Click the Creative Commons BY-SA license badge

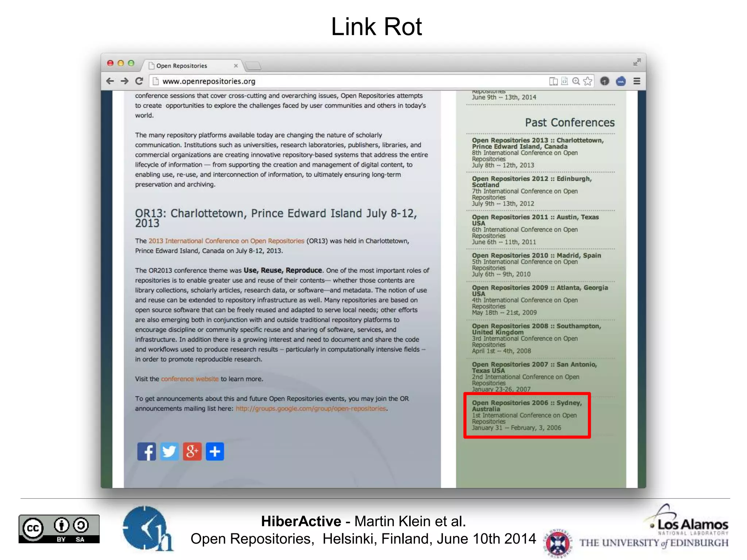coord(59,529)
